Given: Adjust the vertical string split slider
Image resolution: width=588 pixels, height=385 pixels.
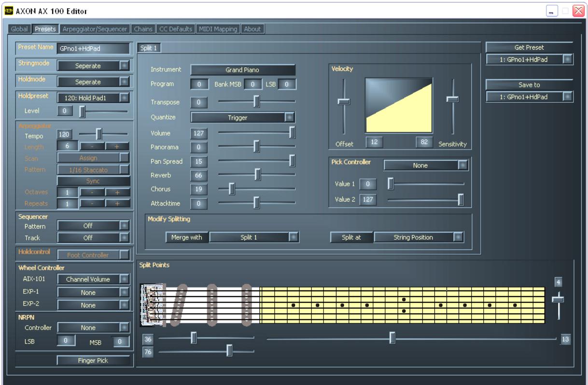Looking at the screenshot, I should tap(558, 305).
